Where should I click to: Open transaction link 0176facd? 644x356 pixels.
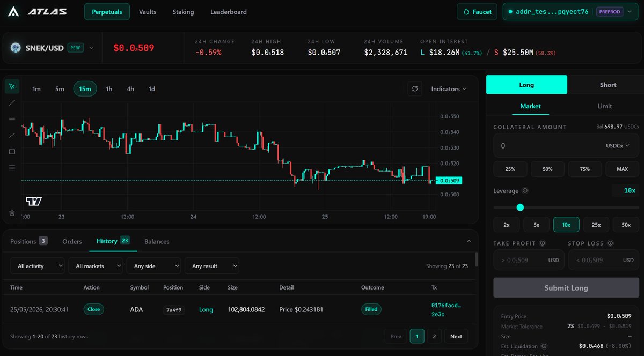pos(446,309)
